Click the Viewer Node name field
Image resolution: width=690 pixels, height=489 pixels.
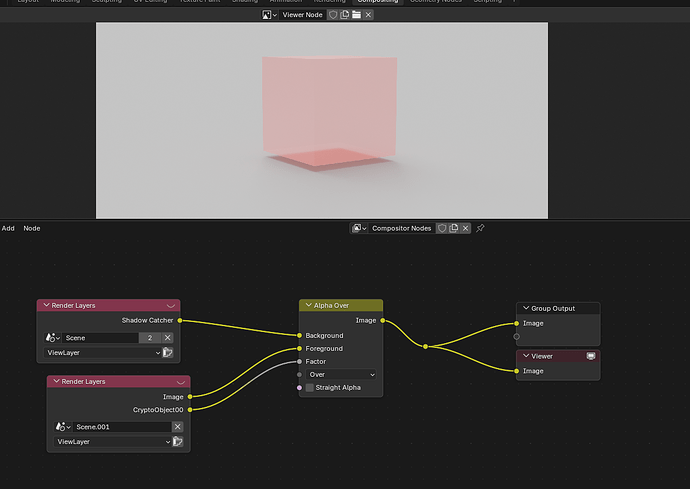tap(302, 15)
